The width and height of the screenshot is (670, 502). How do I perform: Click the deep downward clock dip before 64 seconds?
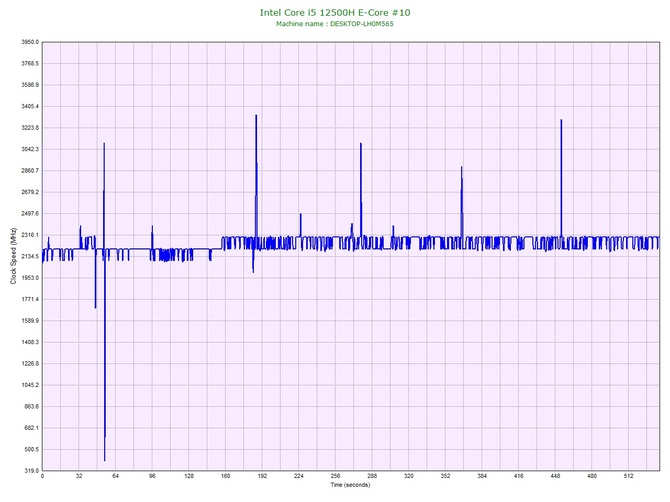(x=105, y=355)
